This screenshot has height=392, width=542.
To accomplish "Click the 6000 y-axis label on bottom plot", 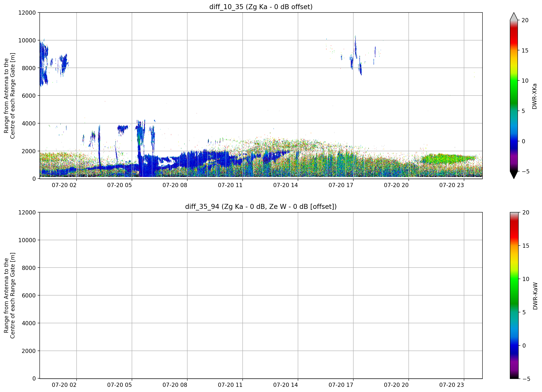I will coord(29,295).
